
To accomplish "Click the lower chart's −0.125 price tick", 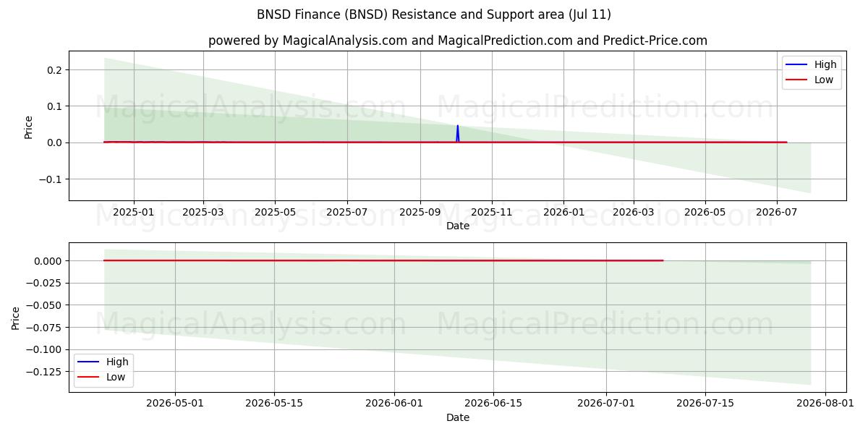I will pyautogui.click(x=45, y=372).
